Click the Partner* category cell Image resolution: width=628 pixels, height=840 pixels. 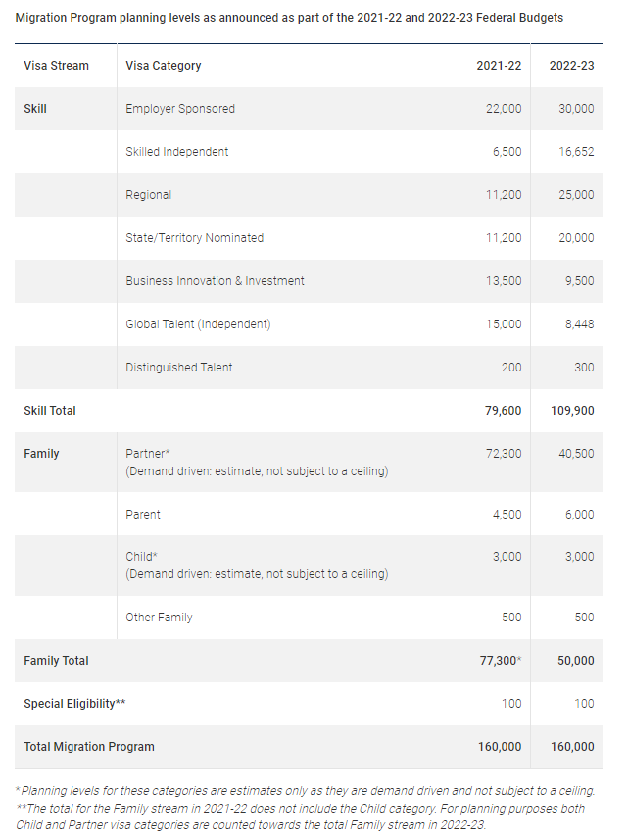tap(148, 454)
